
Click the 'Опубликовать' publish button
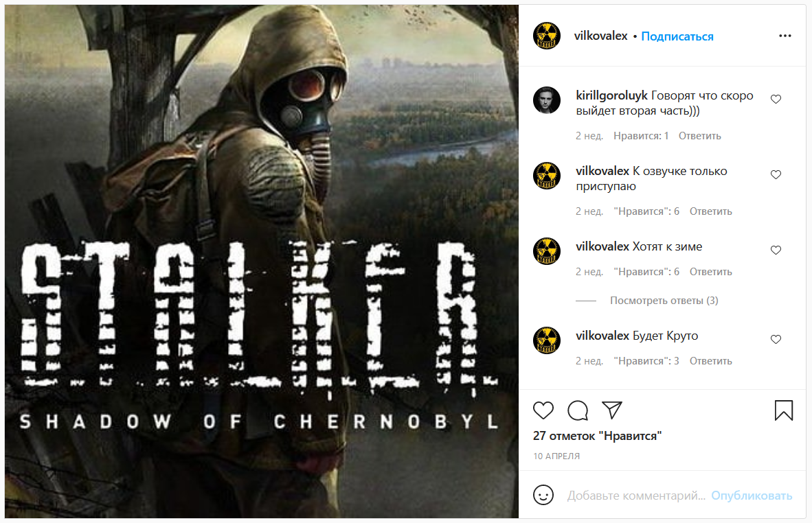pos(752,496)
